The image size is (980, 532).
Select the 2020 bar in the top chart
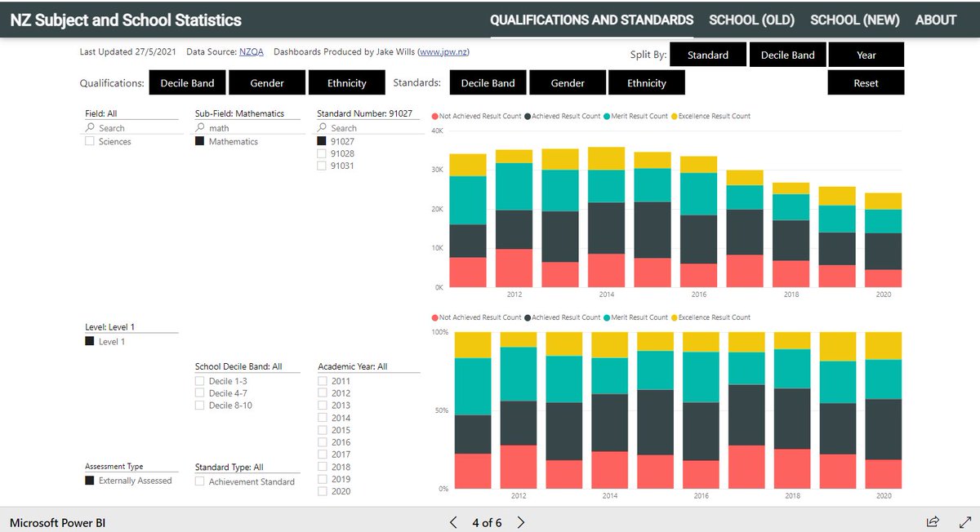coord(883,240)
